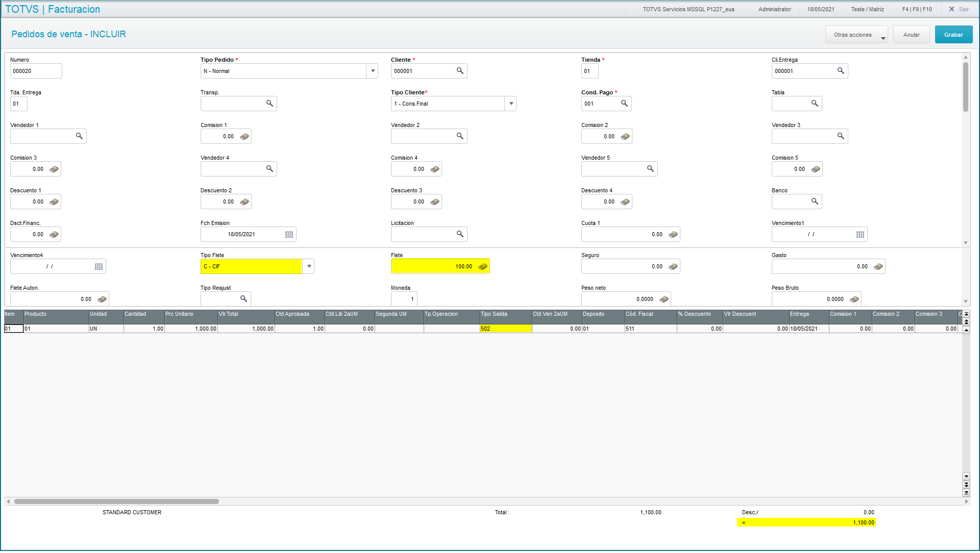The image size is (980, 553).
Task: Open the Licitacion lookup icon
Action: point(460,234)
